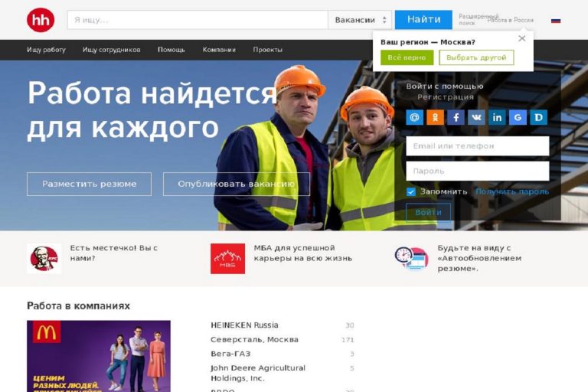
Task: Open 'Будьте на виду' ad text
Action: [x=479, y=259]
